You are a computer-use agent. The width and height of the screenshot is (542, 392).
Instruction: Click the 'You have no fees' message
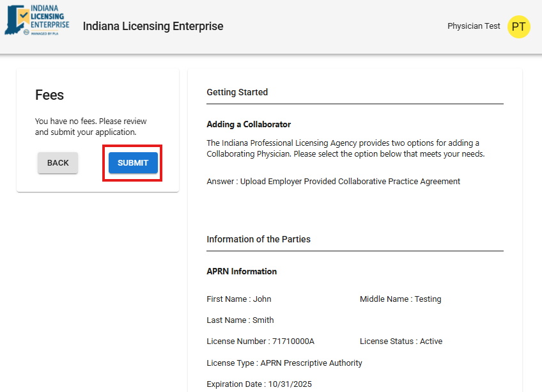pyautogui.click(x=91, y=127)
